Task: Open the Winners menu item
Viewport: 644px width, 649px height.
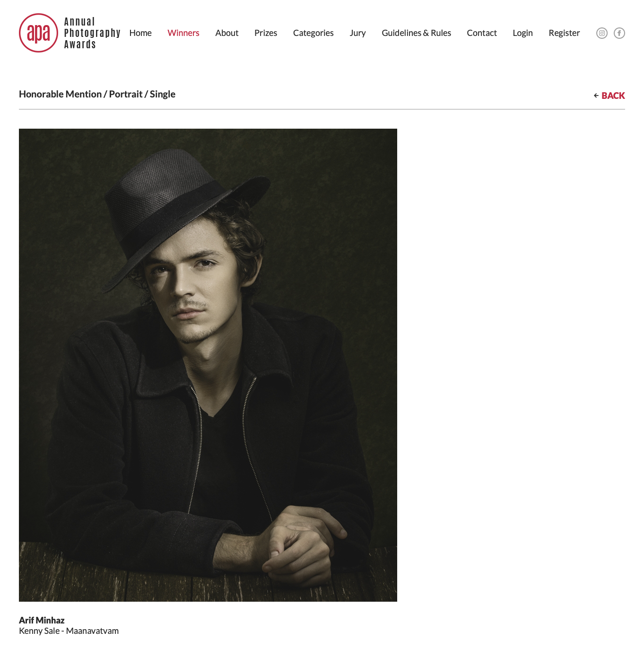Action: coord(183,33)
